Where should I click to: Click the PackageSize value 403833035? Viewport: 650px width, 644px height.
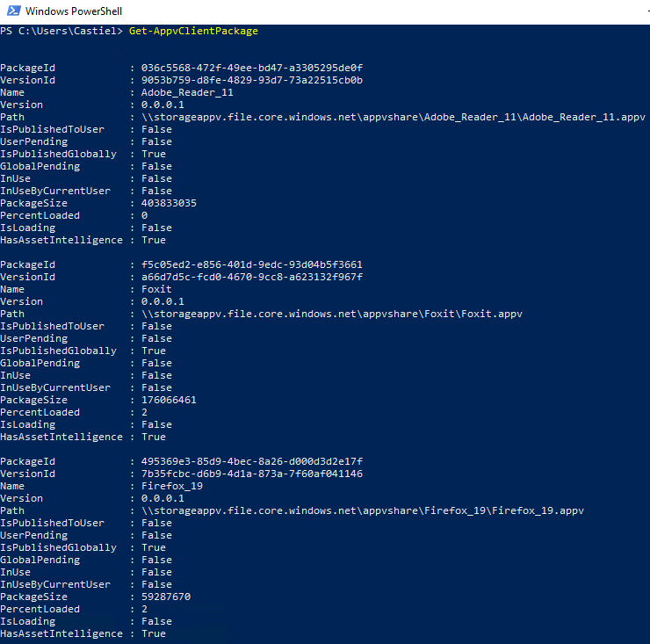coord(169,203)
